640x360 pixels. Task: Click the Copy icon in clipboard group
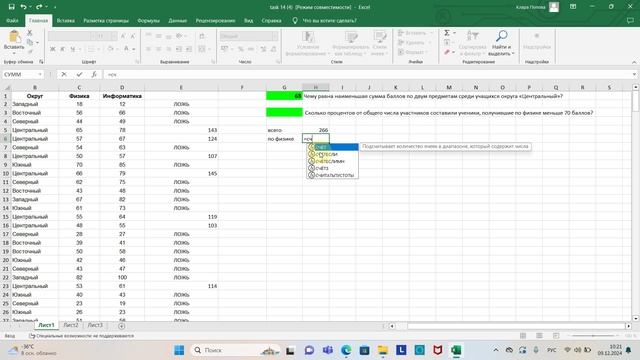[x=30, y=42]
